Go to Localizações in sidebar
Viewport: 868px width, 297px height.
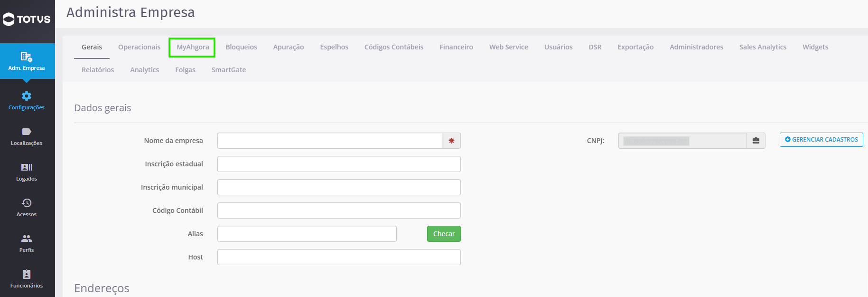pos(27,137)
